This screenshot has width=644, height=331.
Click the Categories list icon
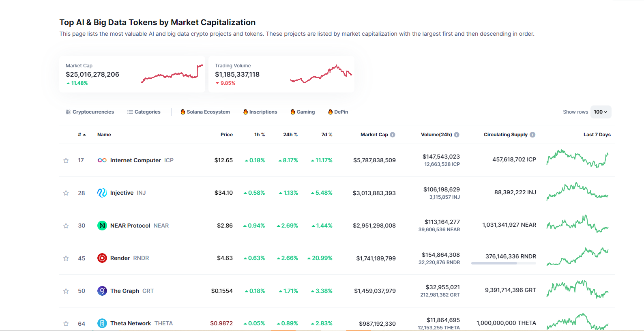tap(130, 112)
